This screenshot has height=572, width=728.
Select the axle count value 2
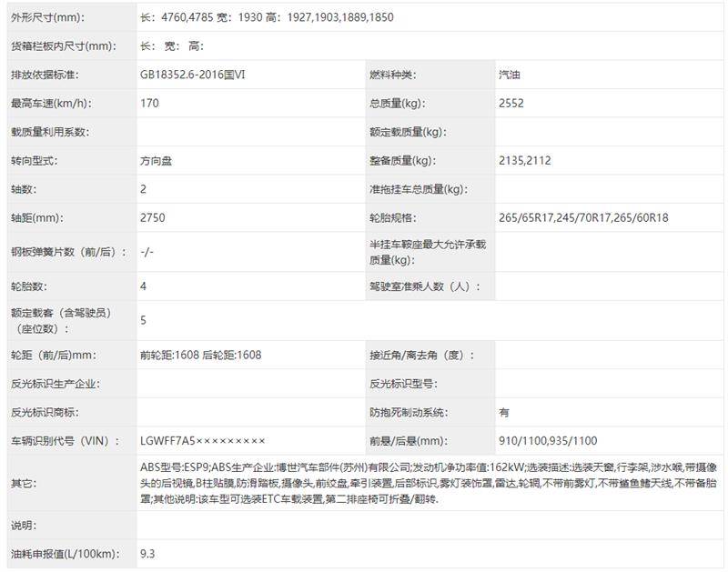143,189
